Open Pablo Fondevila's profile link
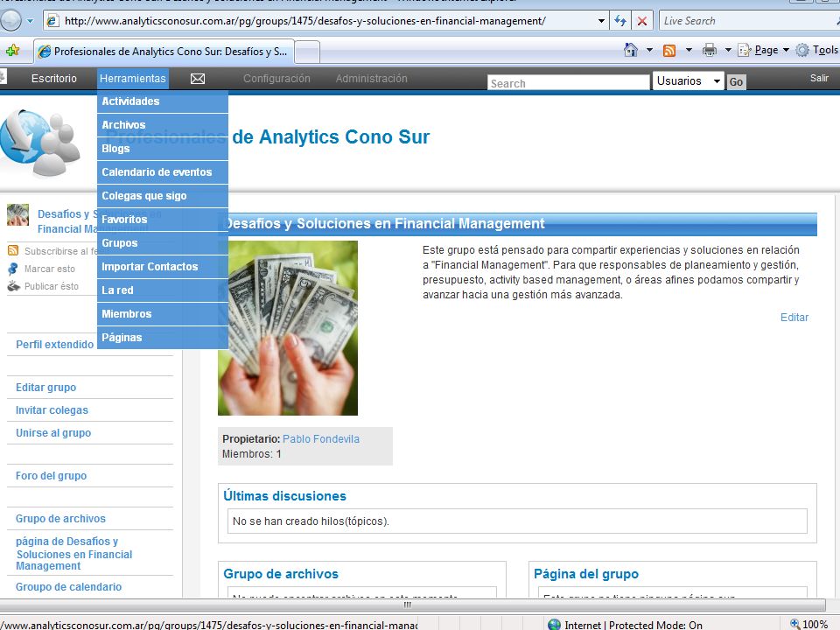This screenshot has height=630, width=840. pyautogui.click(x=321, y=438)
